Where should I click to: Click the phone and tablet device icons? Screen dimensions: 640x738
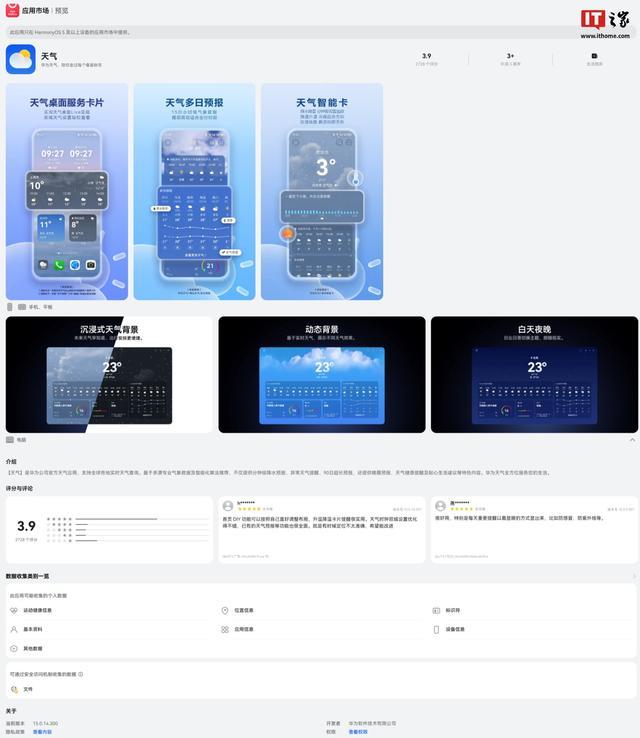16,307
